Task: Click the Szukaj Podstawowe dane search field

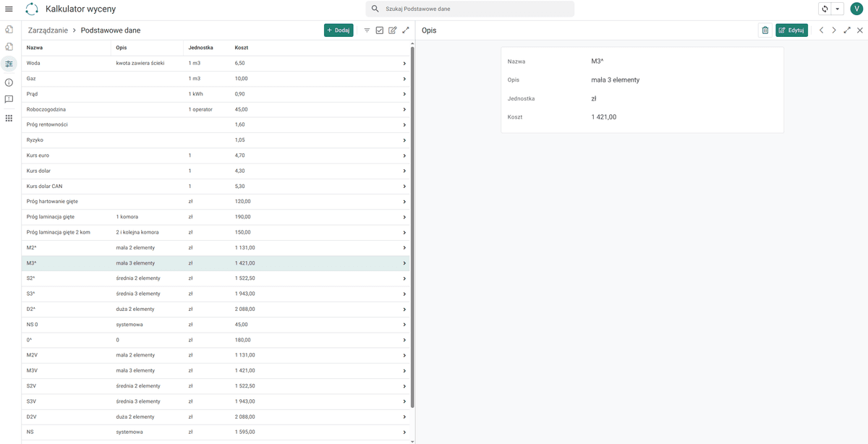Action: coord(470,9)
